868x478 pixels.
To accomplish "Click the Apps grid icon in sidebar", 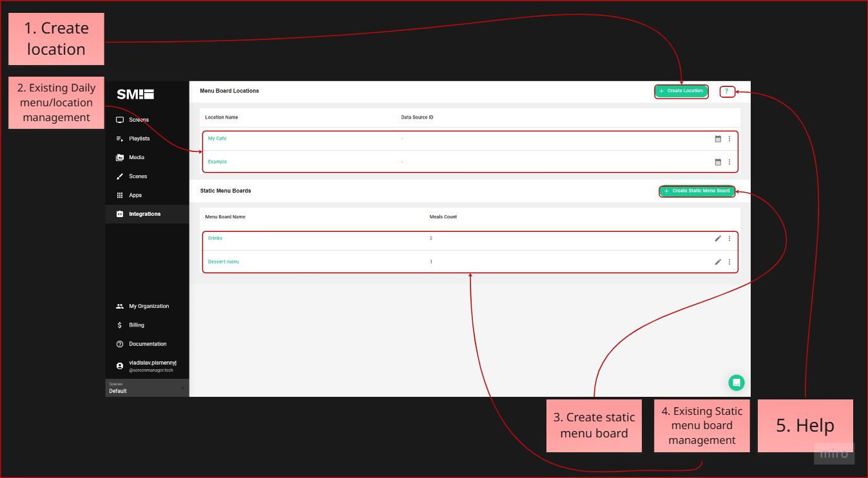I will tap(119, 195).
